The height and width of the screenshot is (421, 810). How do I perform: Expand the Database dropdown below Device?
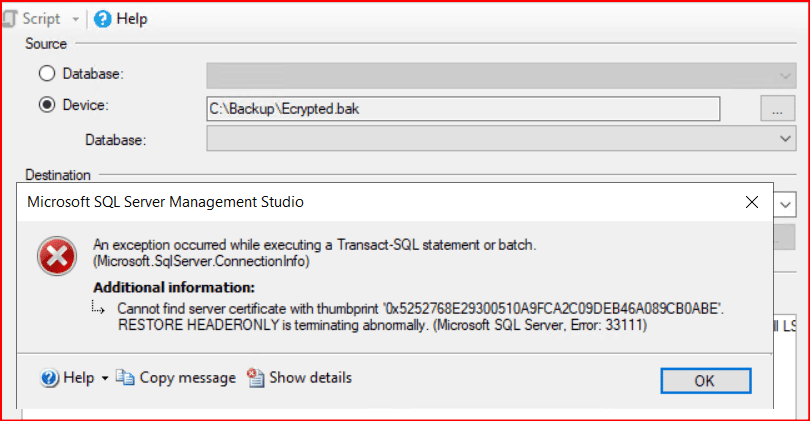(784, 139)
